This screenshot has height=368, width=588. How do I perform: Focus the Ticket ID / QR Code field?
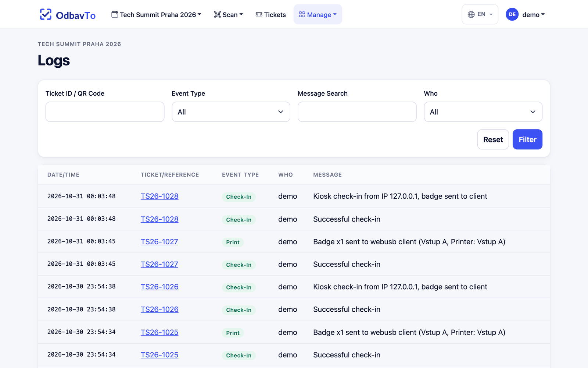click(x=105, y=112)
